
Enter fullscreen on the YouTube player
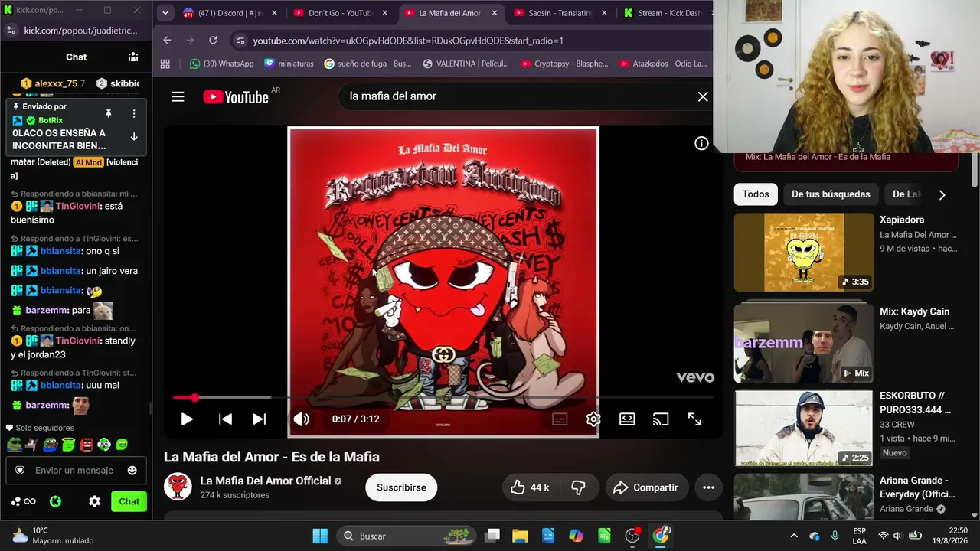pyautogui.click(x=694, y=419)
